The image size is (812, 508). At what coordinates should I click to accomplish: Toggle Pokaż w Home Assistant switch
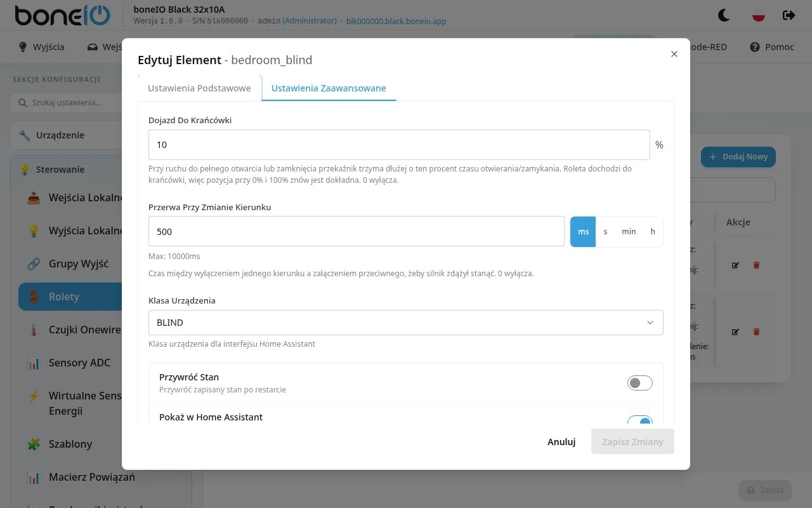point(639,420)
